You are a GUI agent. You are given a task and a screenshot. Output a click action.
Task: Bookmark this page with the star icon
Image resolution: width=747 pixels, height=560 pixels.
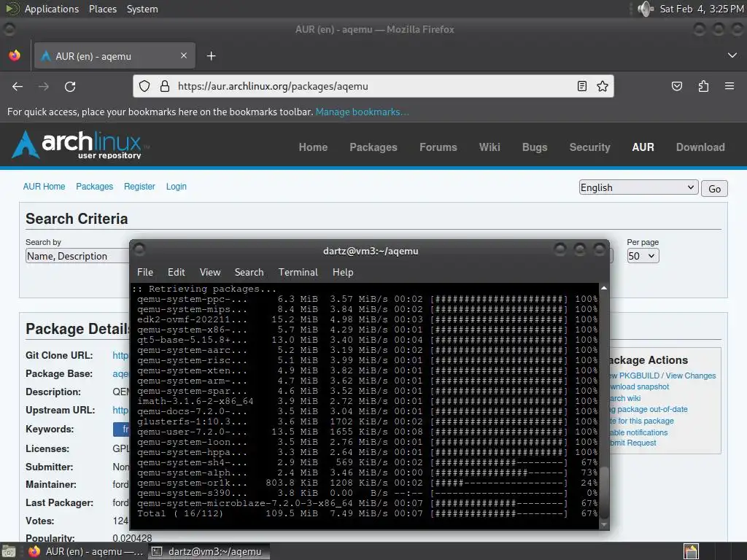[x=603, y=86]
